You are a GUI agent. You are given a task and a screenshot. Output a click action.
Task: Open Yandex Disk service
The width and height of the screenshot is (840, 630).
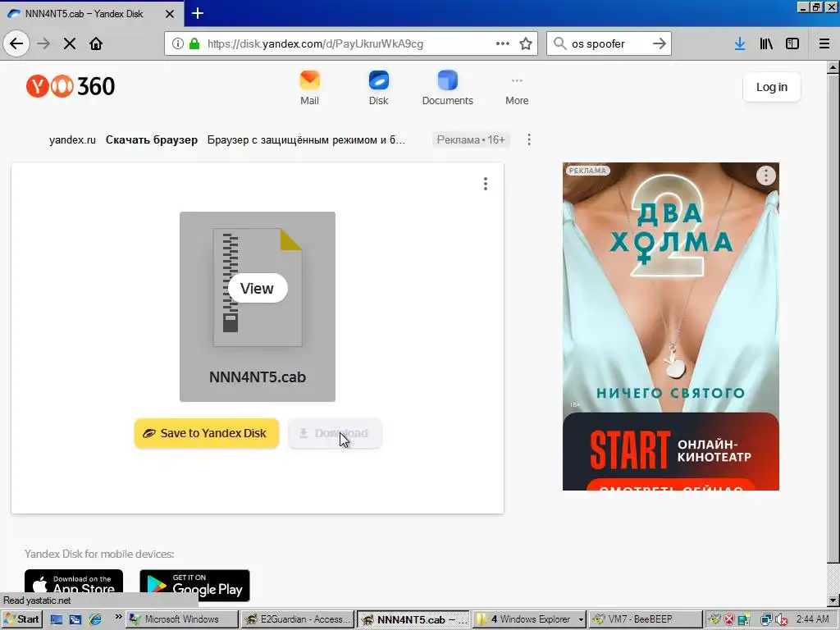[x=379, y=89]
